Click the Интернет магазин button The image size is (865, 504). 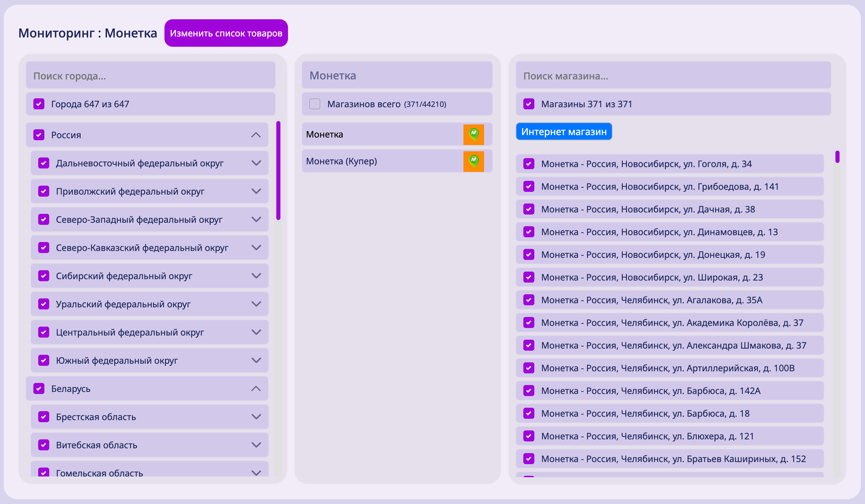(x=564, y=132)
